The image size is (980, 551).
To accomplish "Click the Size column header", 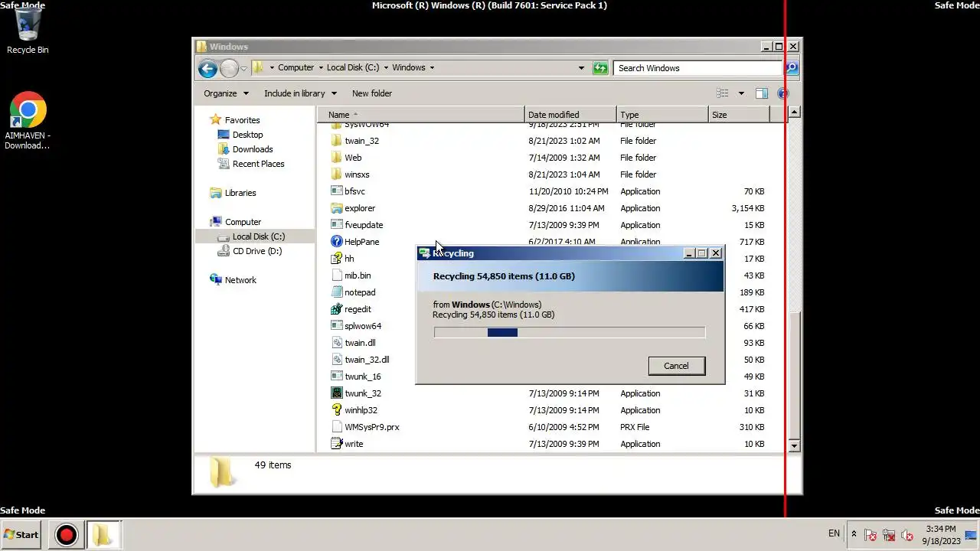I will [739, 115].
